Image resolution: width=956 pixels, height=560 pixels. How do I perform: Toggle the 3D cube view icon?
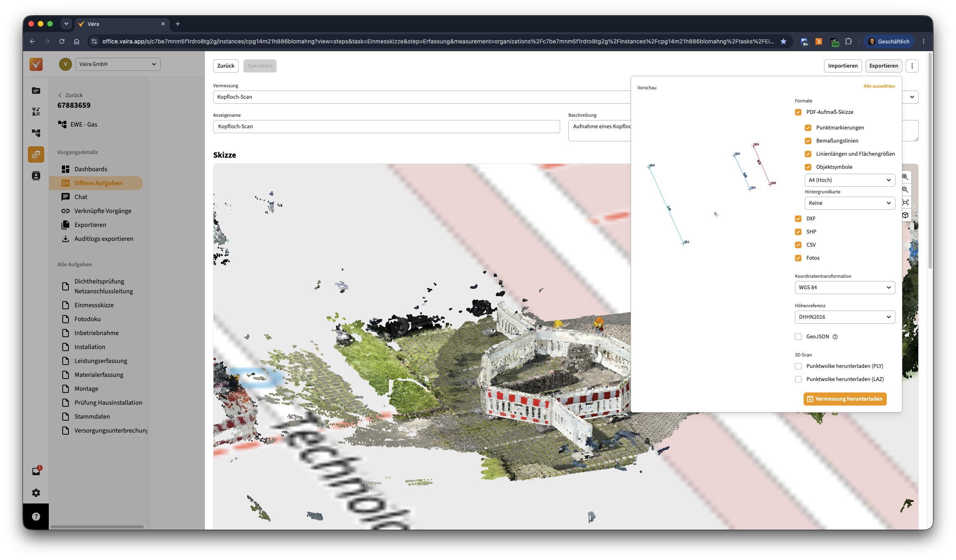pyautogui.click(x=905, y=215)
